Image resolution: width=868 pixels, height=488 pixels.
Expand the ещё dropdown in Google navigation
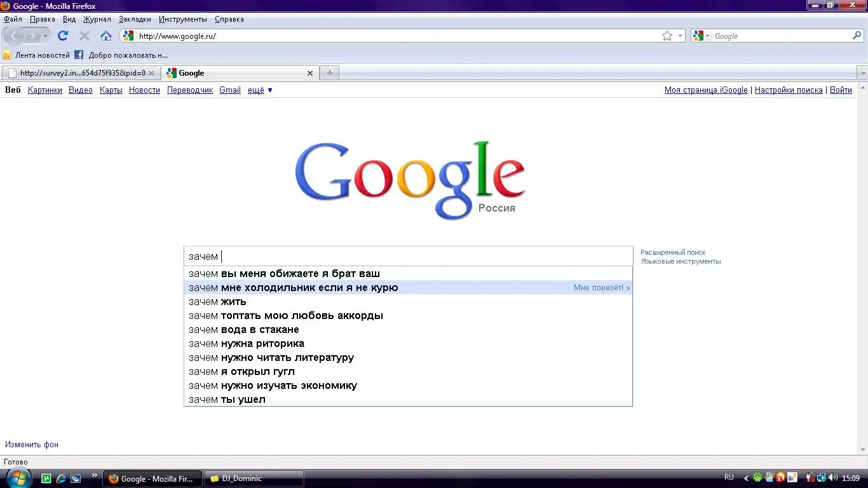coord(260,90)
